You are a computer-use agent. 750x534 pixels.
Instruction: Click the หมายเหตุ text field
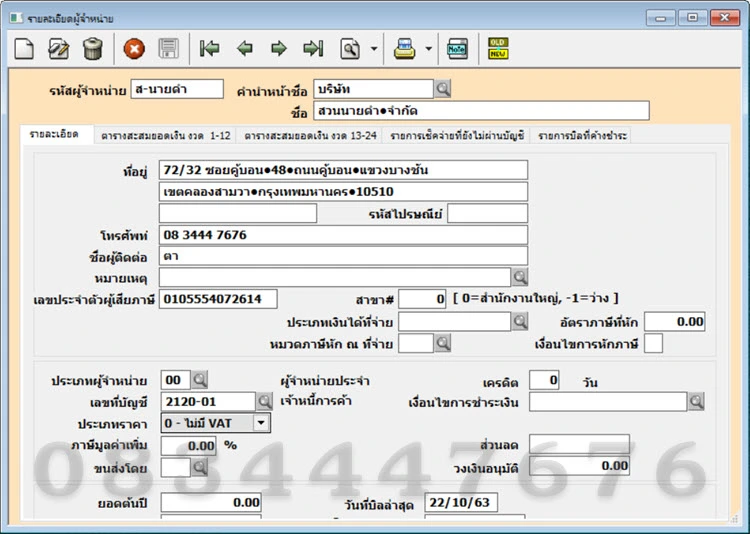pos(335,277)
